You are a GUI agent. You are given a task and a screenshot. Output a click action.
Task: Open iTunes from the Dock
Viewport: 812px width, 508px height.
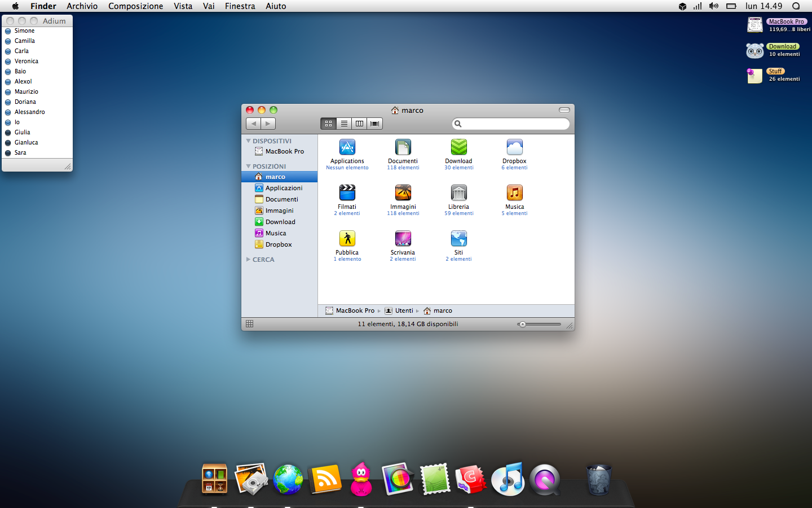click(x=508, y=479)
